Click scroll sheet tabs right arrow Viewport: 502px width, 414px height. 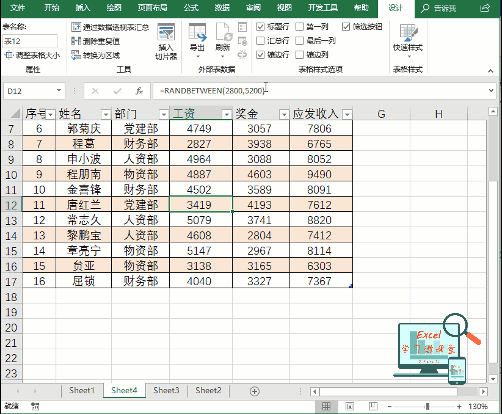coord(35,391)
